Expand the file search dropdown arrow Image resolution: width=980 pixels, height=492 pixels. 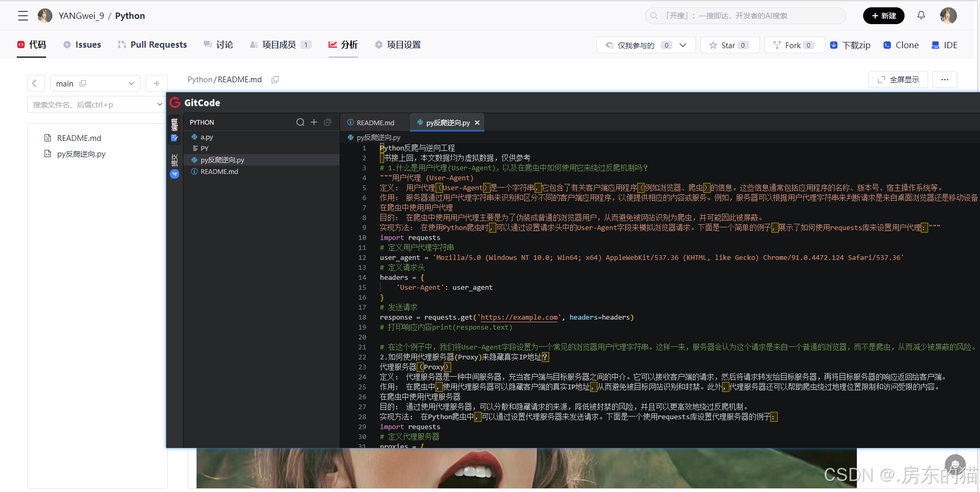tap(159, 105)
